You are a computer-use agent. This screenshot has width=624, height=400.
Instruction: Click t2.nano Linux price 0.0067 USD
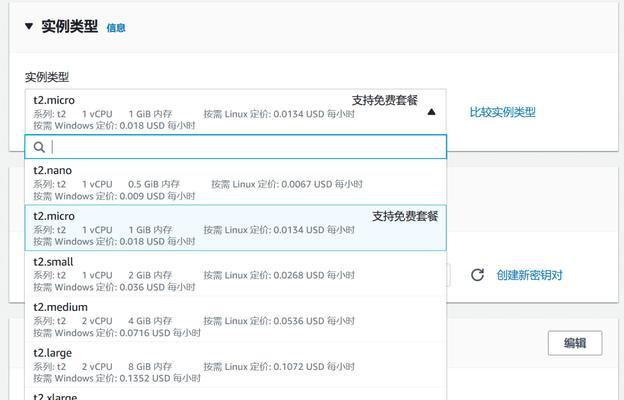pyautogui.click(x=287, y=184)
